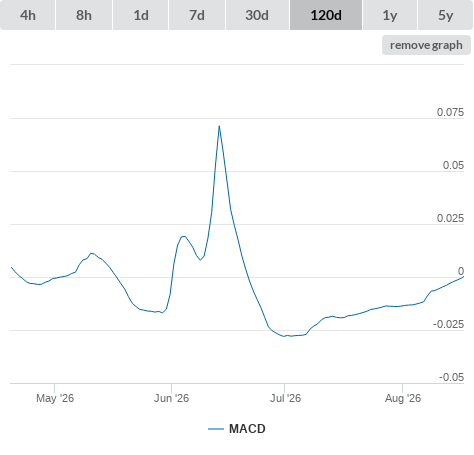Click the May '26 axis label

coord(55,398)
